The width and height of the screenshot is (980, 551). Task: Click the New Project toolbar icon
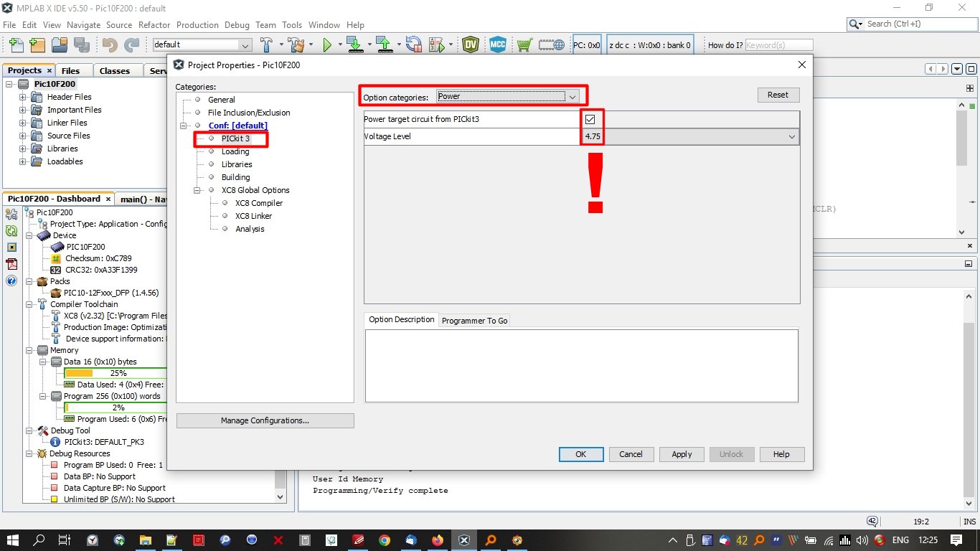[x=37, y=44]
